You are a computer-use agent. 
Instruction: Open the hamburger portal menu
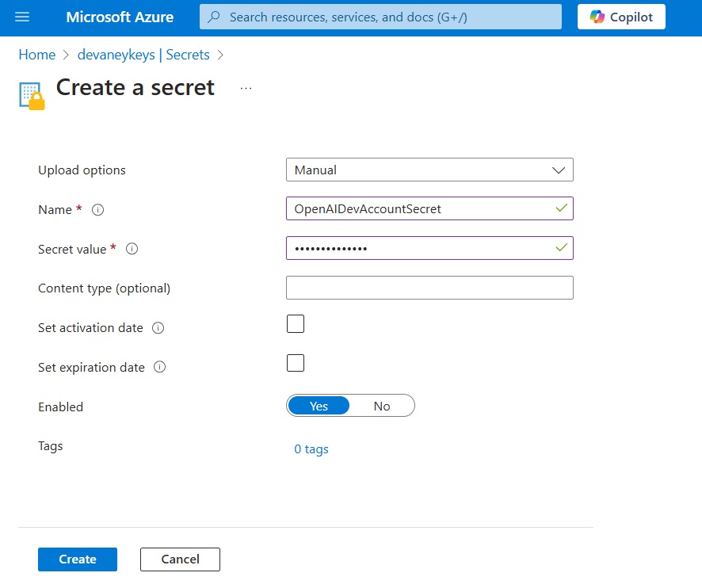click(22, 17)
